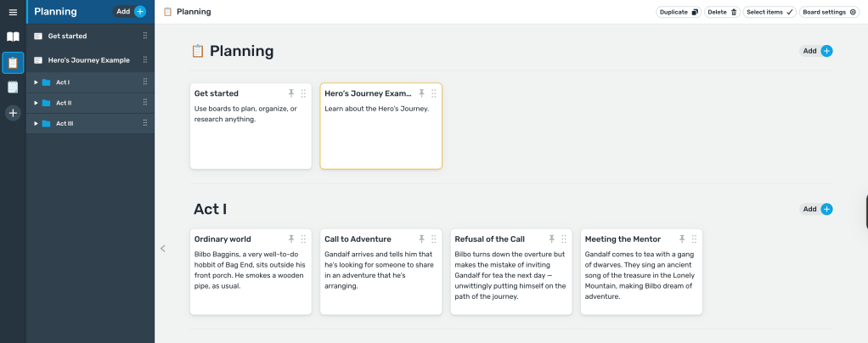This screenshot has width=868, height=343.
Task: Expand the Act I folder
Action: tap(36, 82)
